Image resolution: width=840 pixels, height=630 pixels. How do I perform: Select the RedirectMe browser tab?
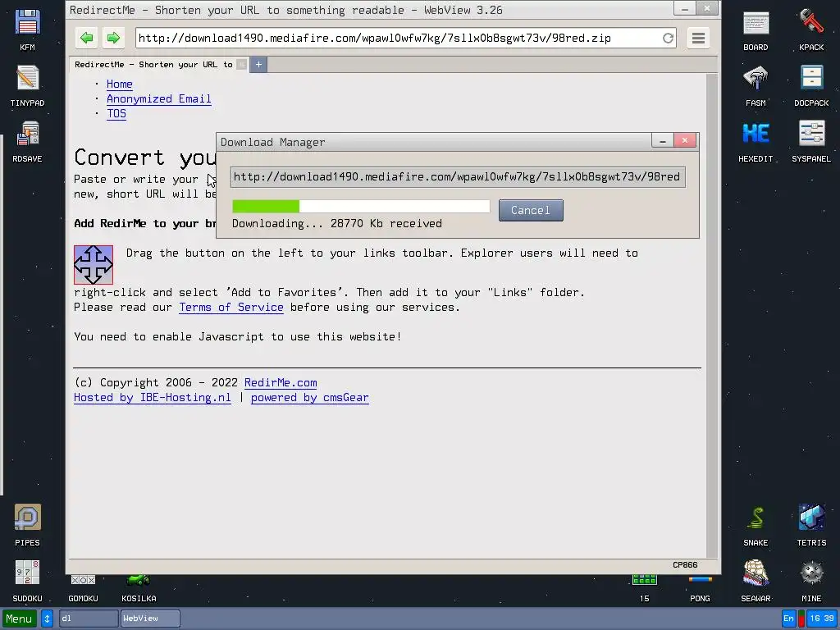[x=153, y=64]
